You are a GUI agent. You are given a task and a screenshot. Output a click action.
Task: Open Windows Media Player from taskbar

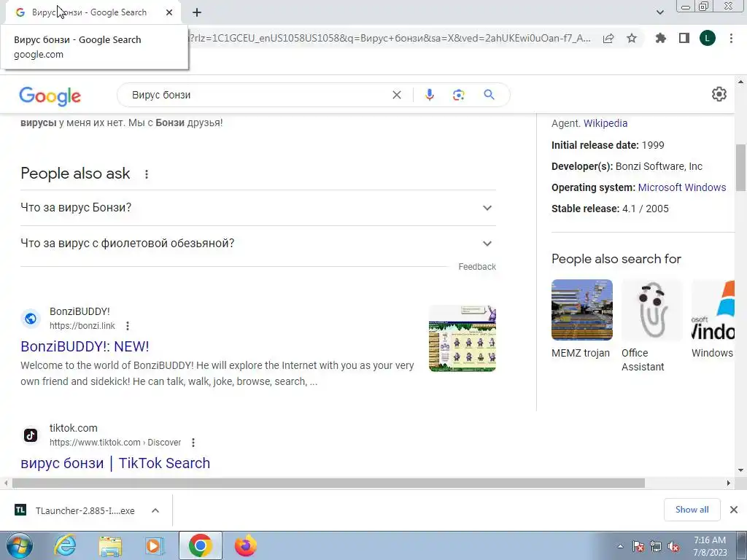pos(155,545)
